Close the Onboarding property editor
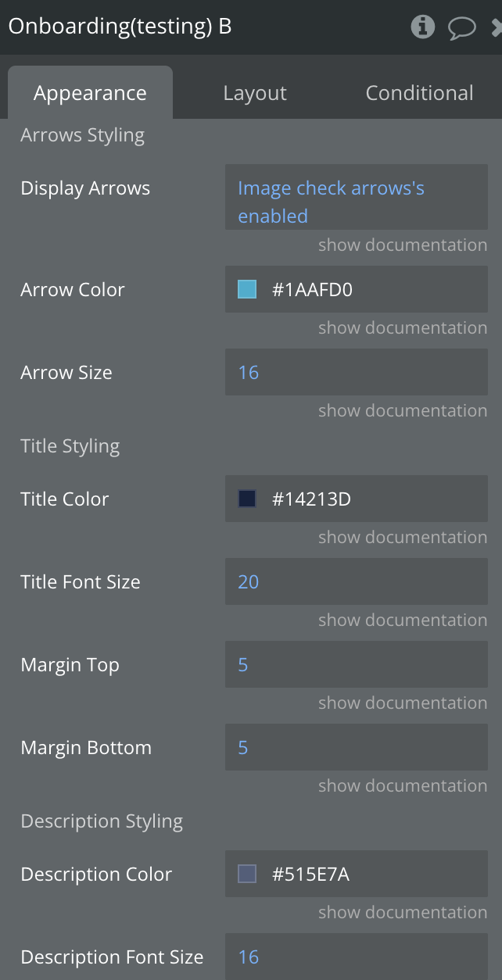 click(497, 28)
